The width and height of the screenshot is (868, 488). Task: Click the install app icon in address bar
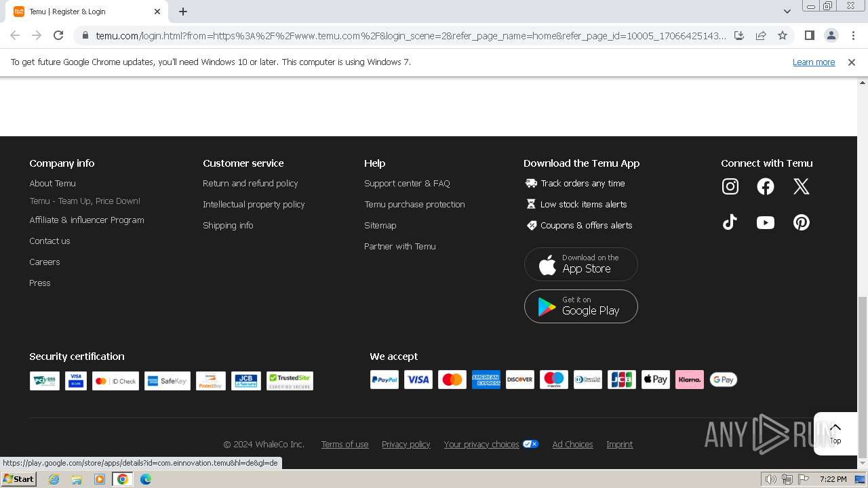click(x=739, y=35)
